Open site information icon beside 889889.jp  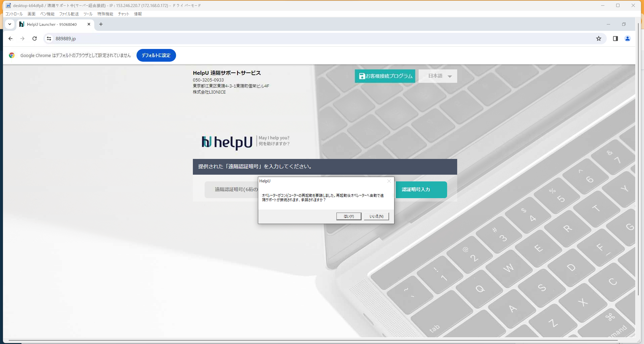[49, 39]
